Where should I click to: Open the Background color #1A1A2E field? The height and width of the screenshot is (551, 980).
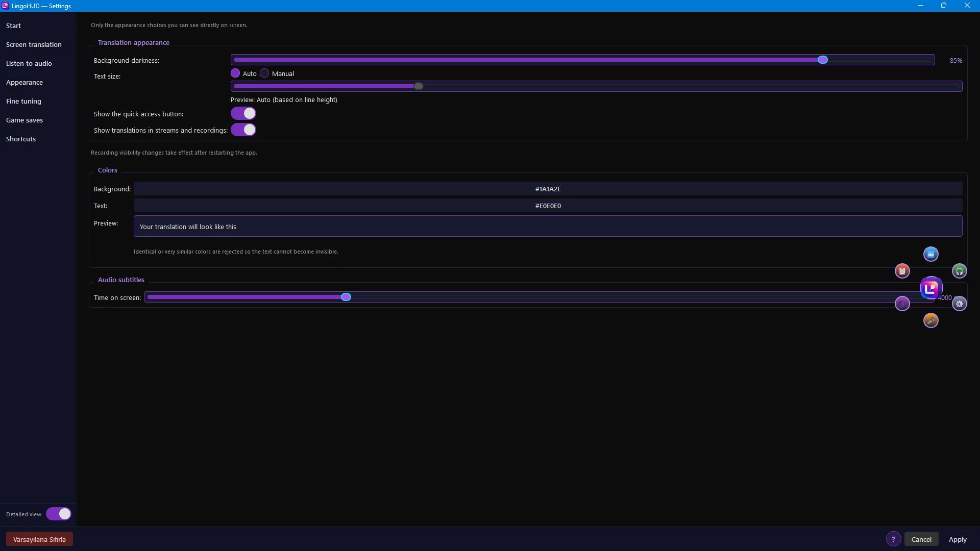[548, 189]
